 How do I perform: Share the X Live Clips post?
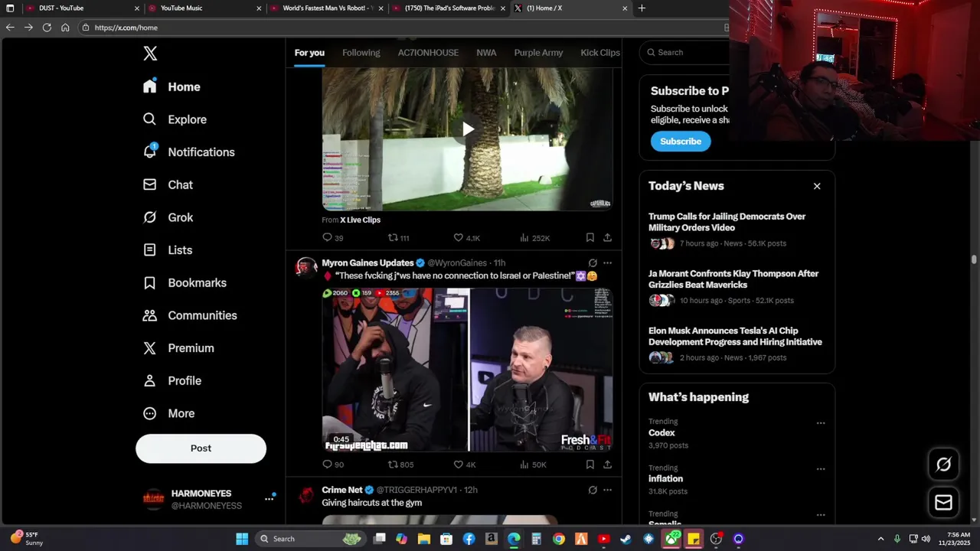click(607, 238)
